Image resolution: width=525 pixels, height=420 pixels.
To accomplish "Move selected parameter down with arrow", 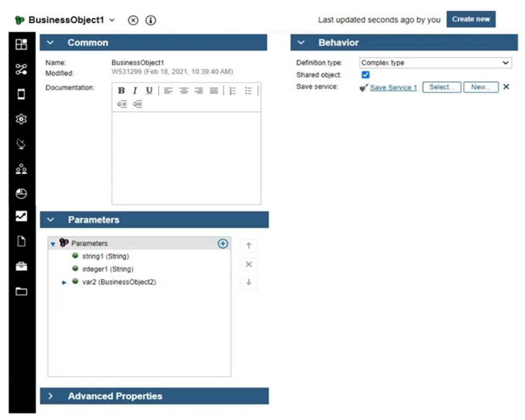I will coord(249,282).
